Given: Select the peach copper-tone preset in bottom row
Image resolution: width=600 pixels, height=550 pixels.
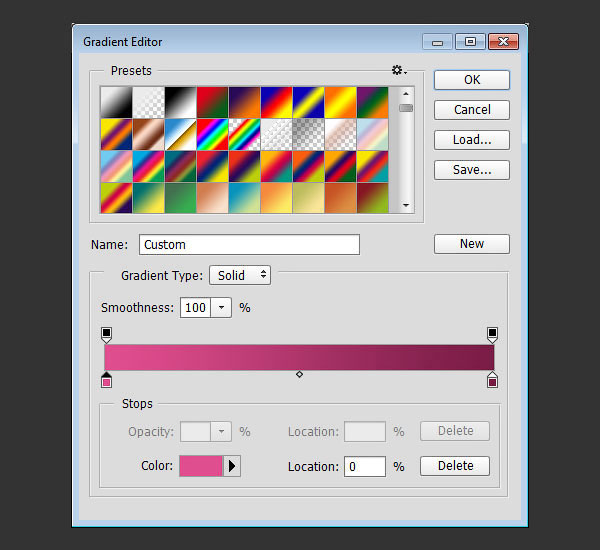Looking at the screenshot, I should pyautogui.click(x=212, y=198).
